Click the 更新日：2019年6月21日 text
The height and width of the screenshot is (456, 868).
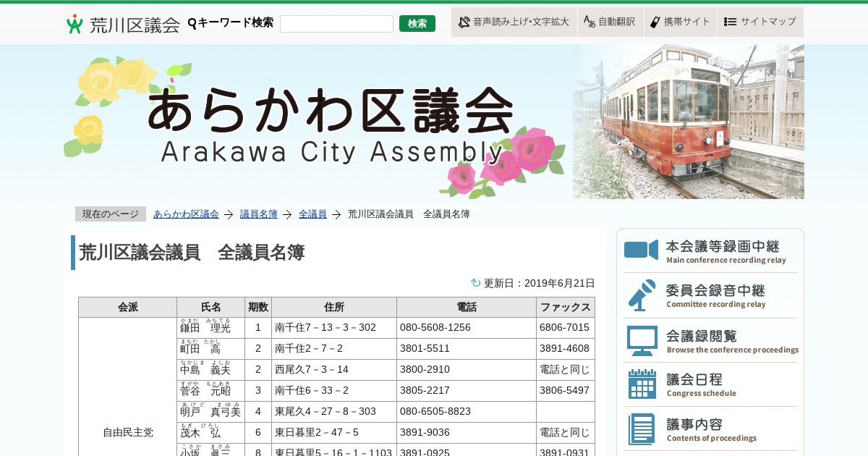(539, 283)
